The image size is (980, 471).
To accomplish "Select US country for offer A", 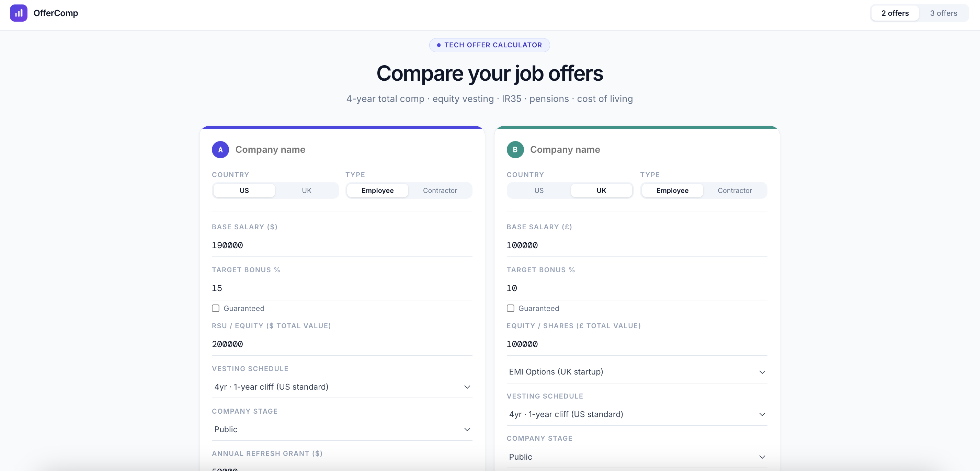I will [244, 190].
